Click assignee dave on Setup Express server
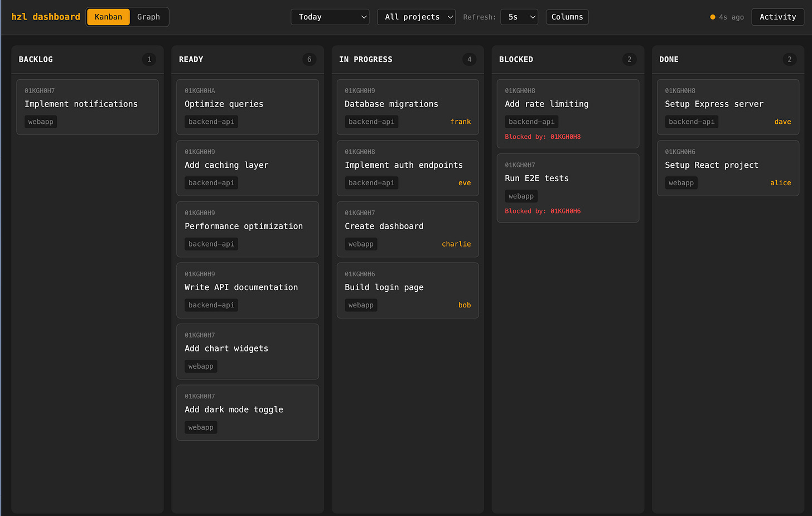 click(x=782, y=122)
